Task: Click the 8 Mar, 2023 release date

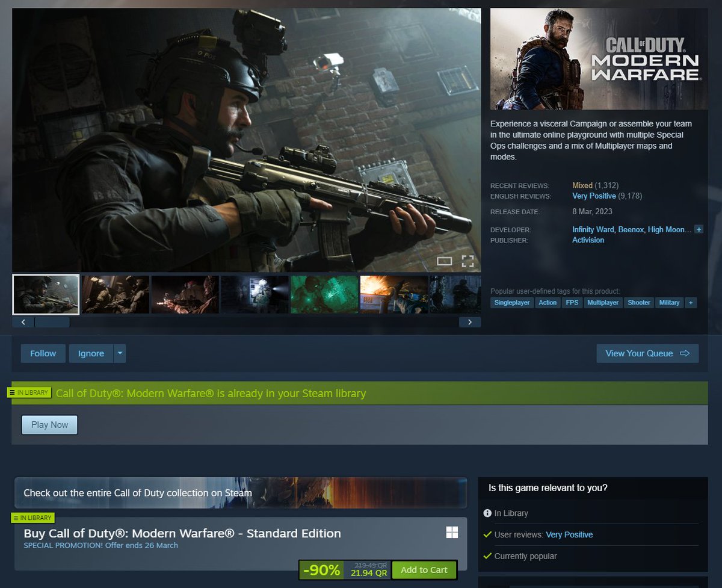Action: tap(592, 212)
